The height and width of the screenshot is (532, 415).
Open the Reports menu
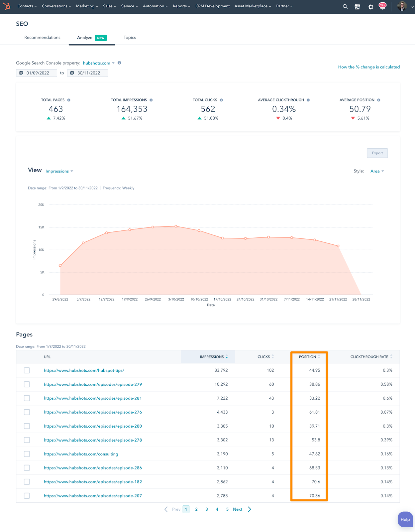[181, 6]
